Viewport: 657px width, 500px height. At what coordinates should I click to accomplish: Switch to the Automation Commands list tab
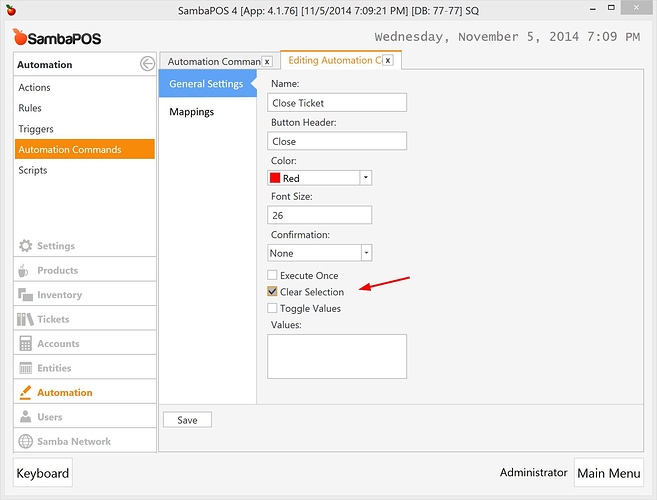coord(215,62)
